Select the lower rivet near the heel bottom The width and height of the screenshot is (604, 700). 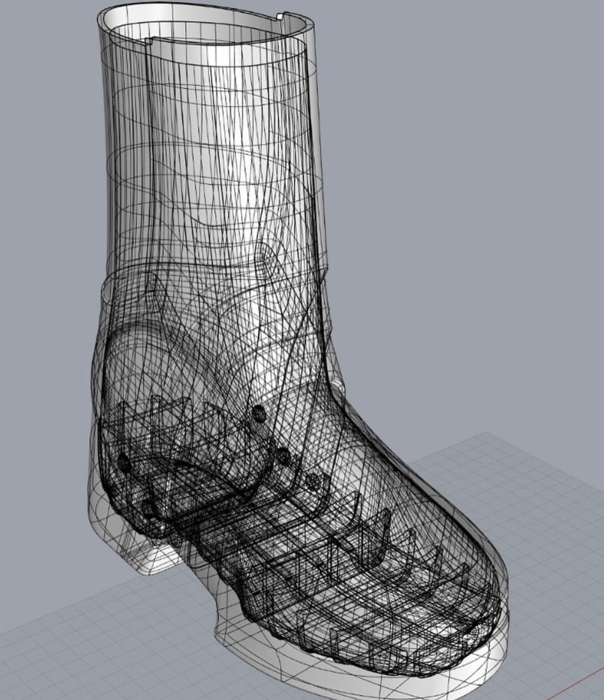pyautogui.click(x=148, y=508)
